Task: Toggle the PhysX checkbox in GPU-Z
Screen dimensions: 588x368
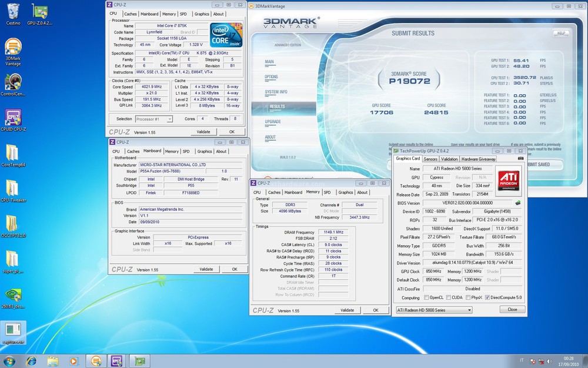Action: click(x=468, y=297)
